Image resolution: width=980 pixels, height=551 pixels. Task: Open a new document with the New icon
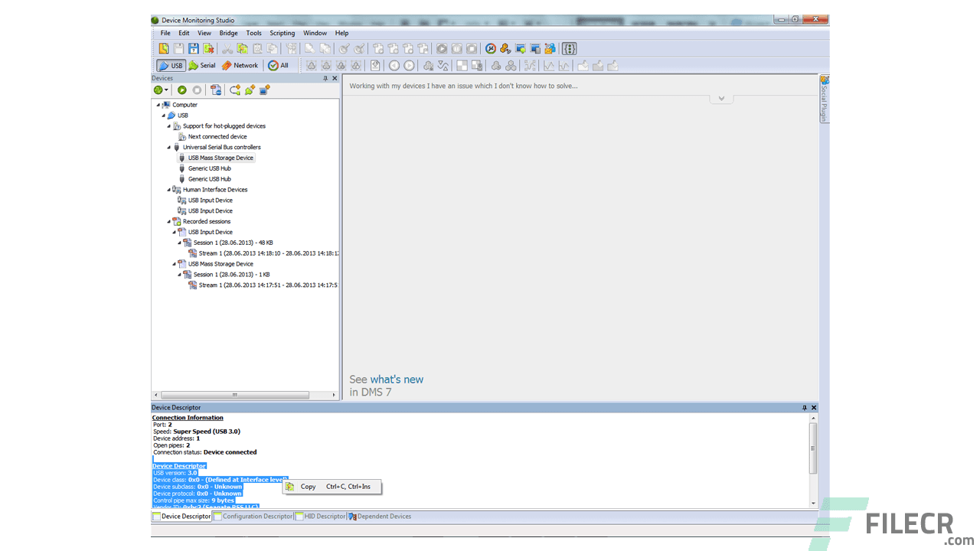coord(164,47)
